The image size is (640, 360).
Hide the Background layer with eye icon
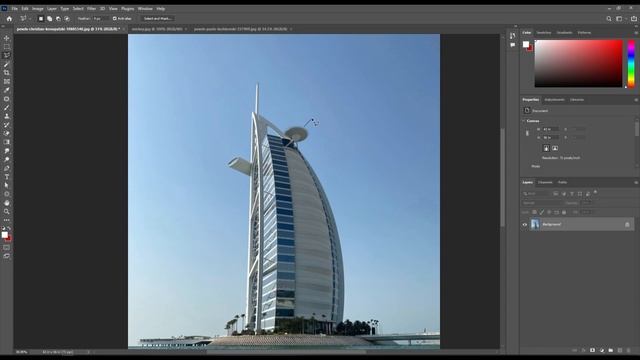(525, 224)
